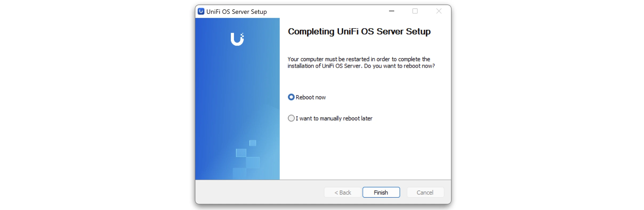Click the minimize icon

(391, 11)
